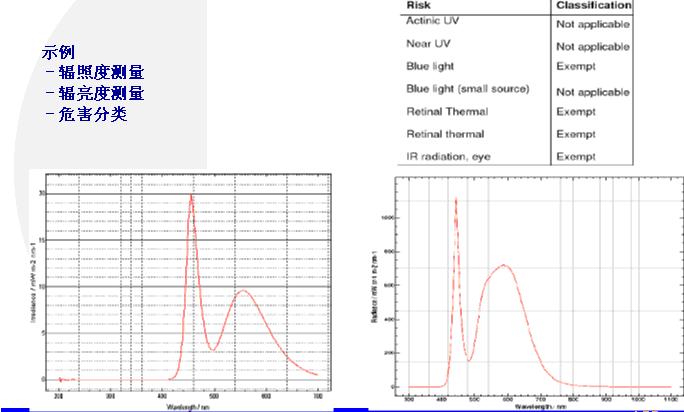The image size is (684, 412).
Task: Click the '200' x-axis tick on the left chart
Action: [58, 396]
